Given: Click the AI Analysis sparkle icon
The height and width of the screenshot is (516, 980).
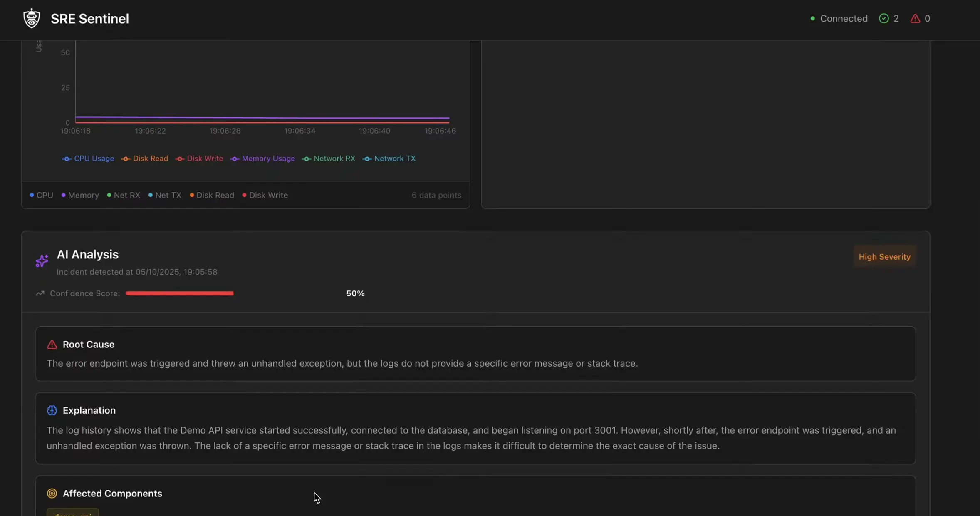Looking at the screenshot, I should (x=42, y=261).
